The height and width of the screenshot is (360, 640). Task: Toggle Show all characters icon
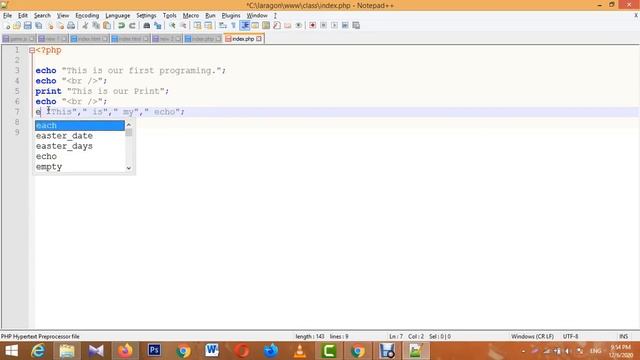point(233,25)
